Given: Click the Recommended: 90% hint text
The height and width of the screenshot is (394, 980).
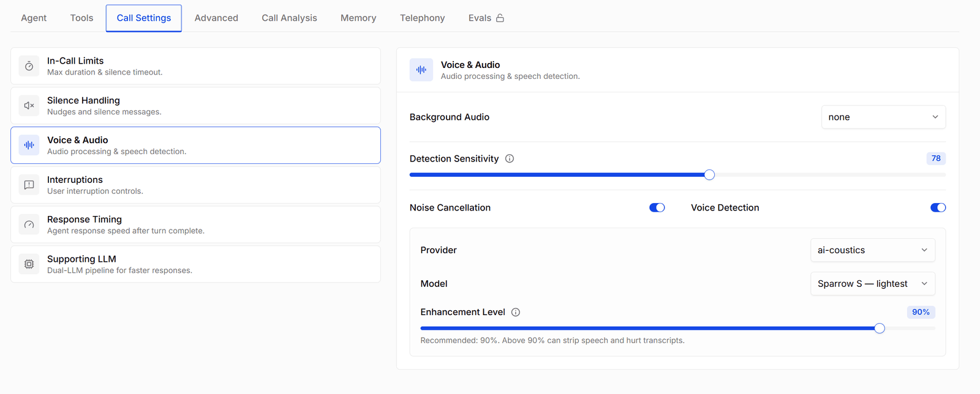Looking at the screenshot, I should [x=552, y=341].
